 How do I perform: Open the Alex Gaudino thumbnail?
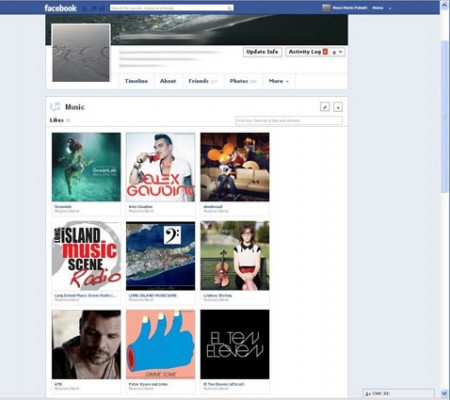coord(161,167)
